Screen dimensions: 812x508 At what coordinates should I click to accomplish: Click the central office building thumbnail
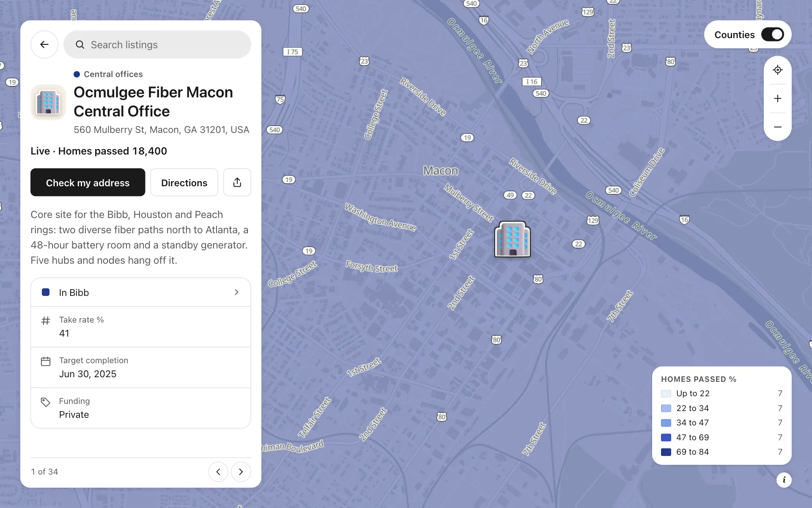point(48,102)
